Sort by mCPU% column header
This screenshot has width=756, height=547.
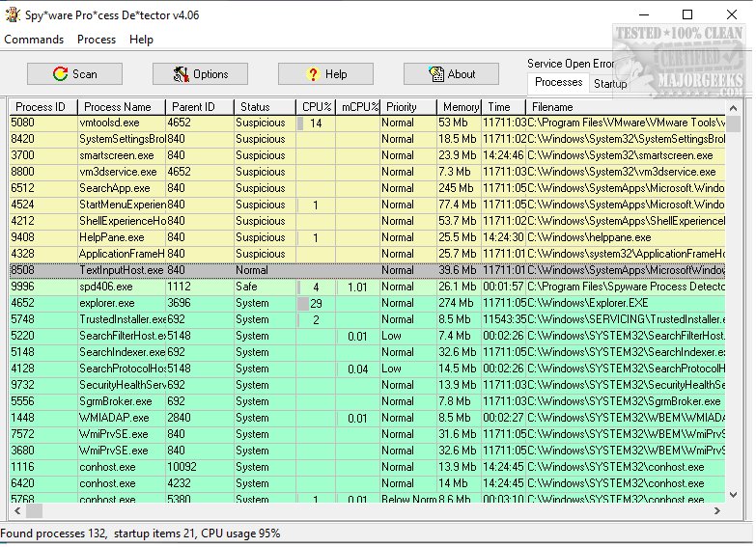point(358,107)
